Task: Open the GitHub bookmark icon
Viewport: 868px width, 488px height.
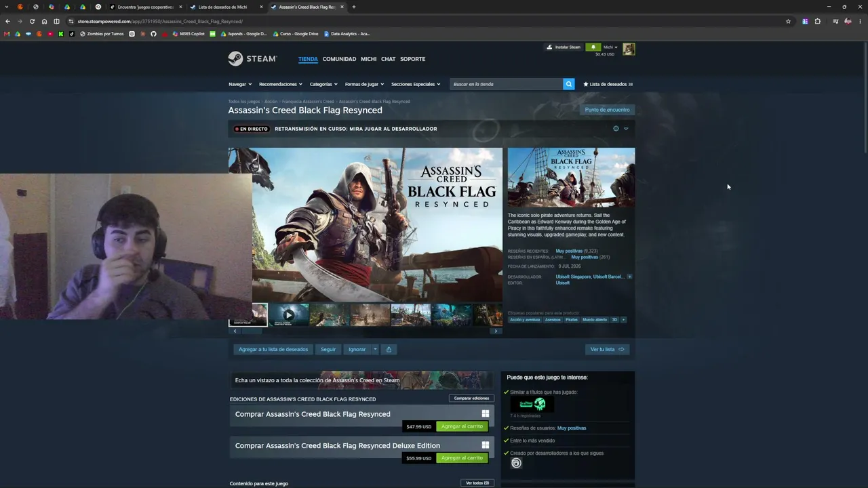Action: coord(153,34)
